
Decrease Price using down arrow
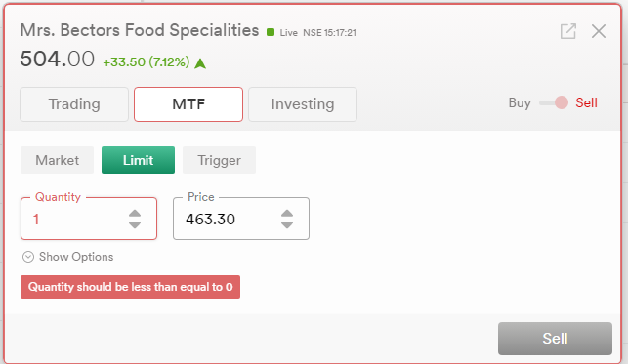coord(287,224)
